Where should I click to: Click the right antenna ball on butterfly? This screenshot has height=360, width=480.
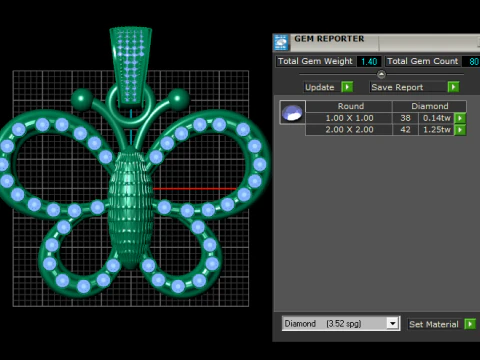point(179,99)
